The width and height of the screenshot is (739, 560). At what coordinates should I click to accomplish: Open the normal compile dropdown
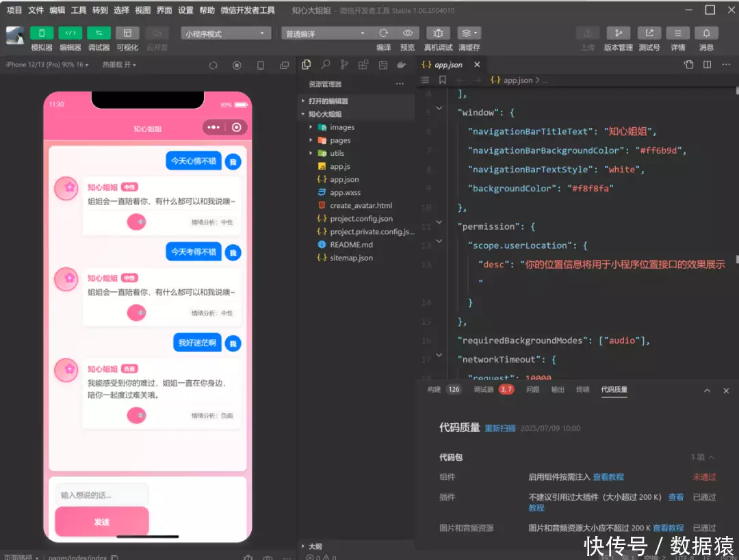[x=325, y=34]
